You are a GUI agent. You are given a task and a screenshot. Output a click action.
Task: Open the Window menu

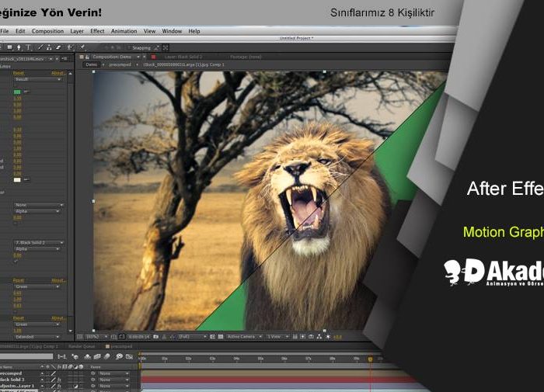click(x=172, y=31)
